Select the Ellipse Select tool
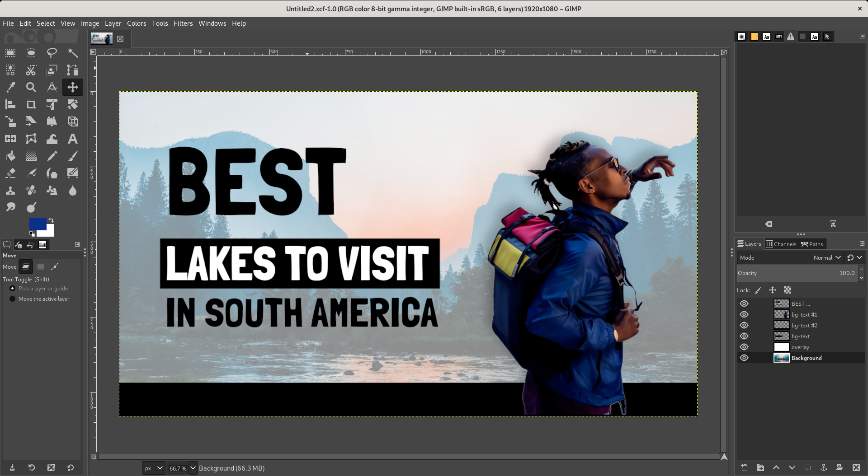 pyautogui.click(x=31, y=53)
